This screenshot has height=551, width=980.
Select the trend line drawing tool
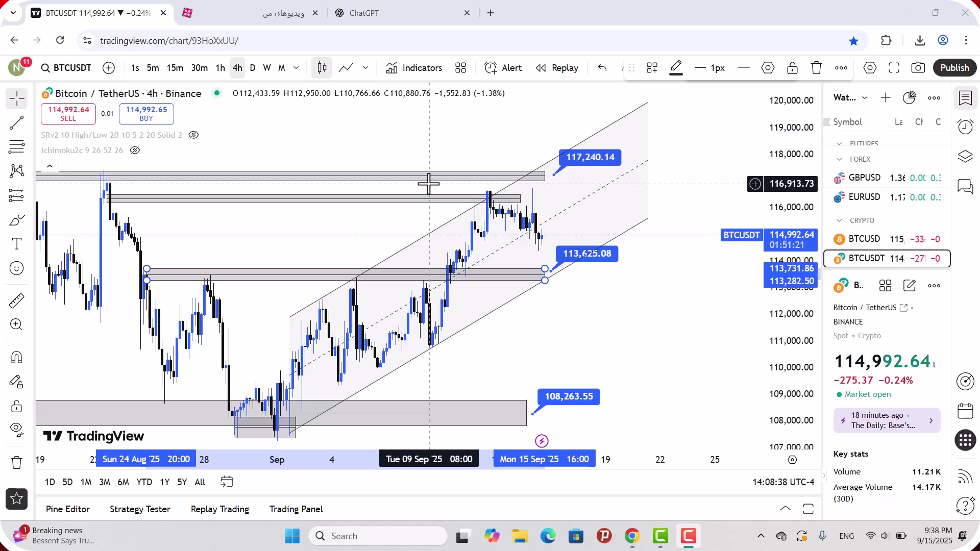pos(16,123)
